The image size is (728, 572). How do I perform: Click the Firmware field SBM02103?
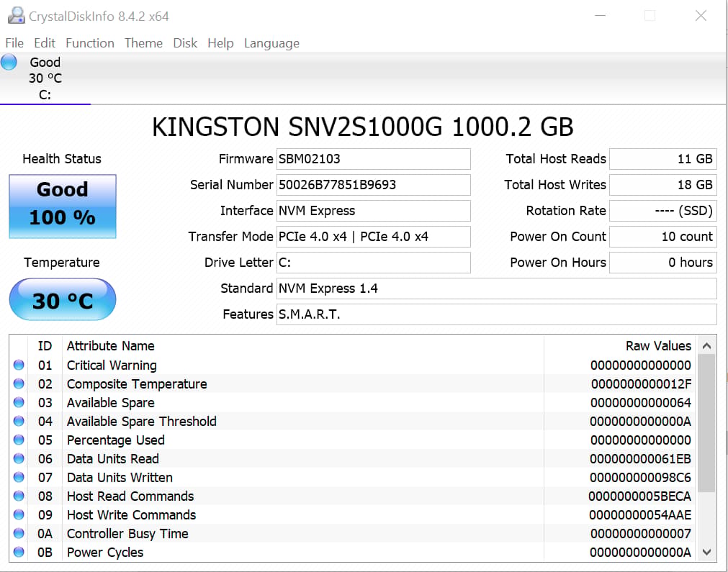pos(373,159)
